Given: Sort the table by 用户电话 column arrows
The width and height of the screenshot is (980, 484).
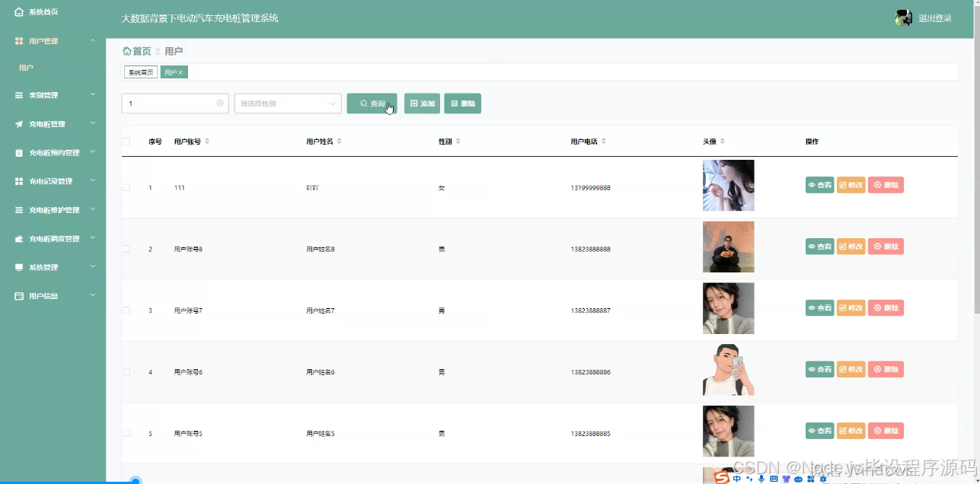Looking at the screenshot, I should pos(604,142).
